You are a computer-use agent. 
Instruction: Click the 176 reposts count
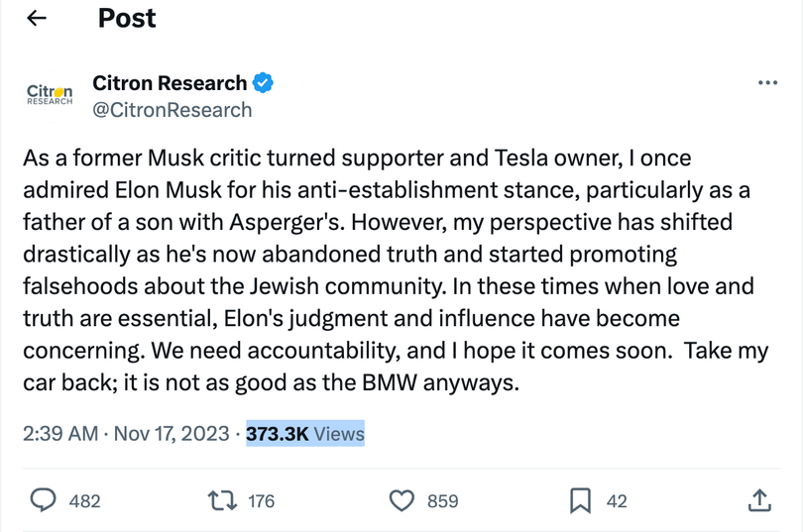[x=261, y=501]
